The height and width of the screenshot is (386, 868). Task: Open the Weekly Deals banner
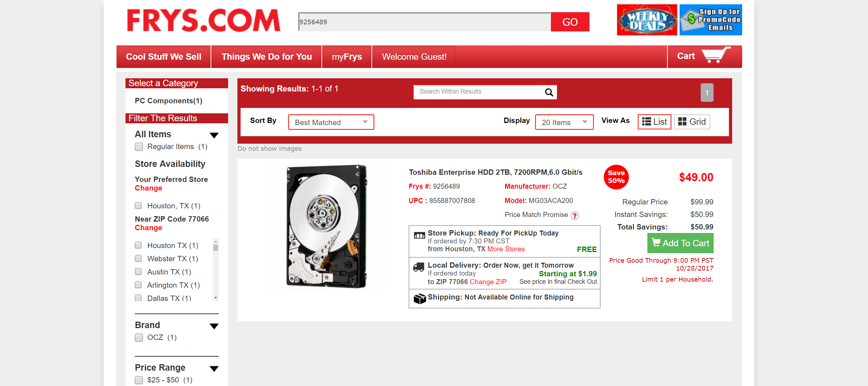(647, 20)
